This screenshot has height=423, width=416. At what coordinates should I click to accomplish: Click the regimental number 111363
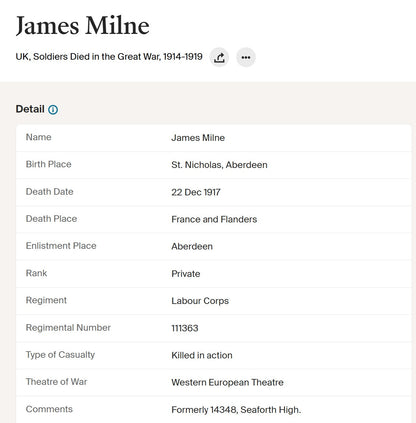185,328
